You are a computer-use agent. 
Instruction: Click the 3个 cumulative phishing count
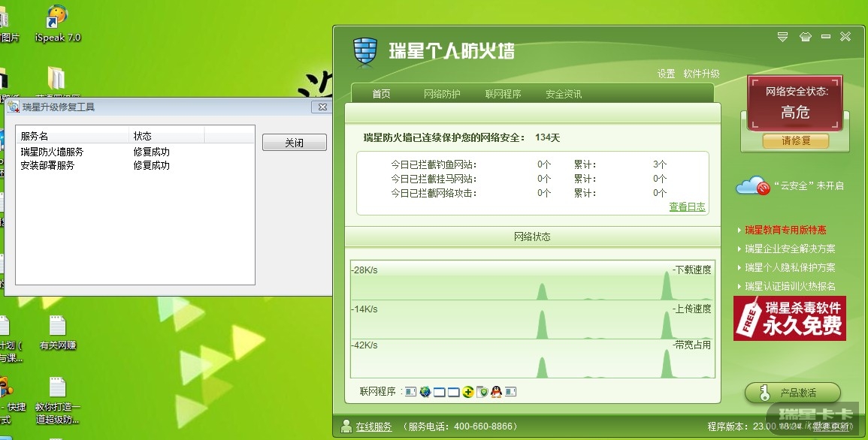click(660, 164)
